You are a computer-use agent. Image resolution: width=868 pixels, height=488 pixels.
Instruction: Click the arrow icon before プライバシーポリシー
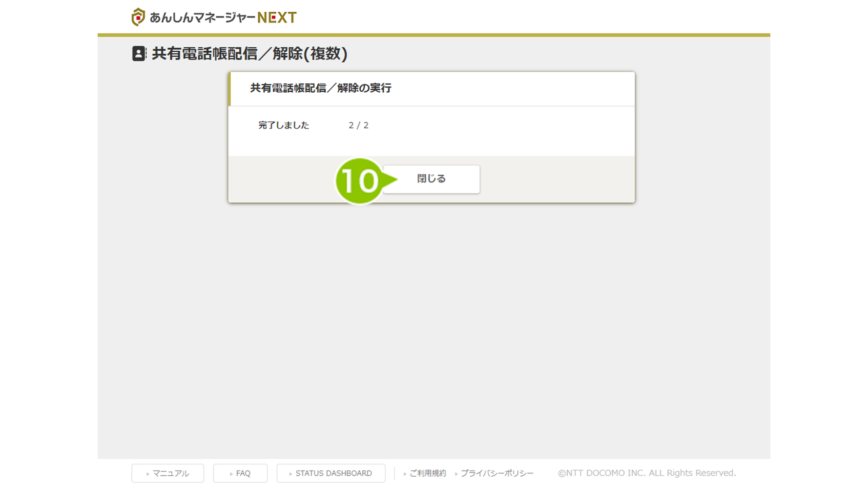coord(456,474)
